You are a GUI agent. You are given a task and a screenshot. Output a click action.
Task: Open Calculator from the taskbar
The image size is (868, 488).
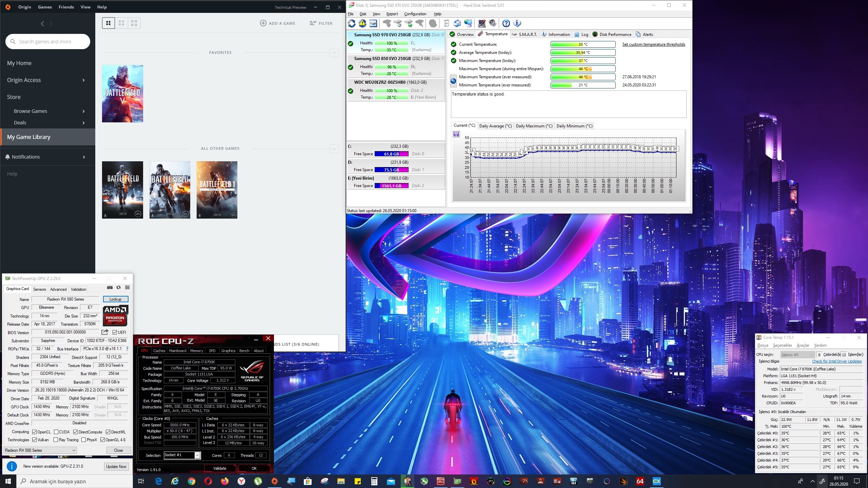click(x=374, y=481)
